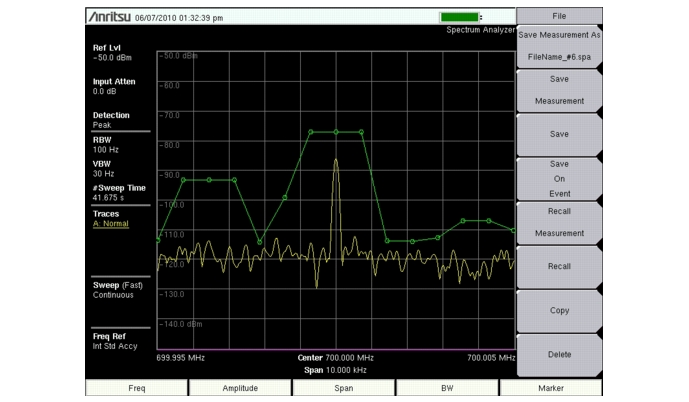Open the Amplitude menu tab
Screen dimensions: 689x402
click(x=239, y=386)
